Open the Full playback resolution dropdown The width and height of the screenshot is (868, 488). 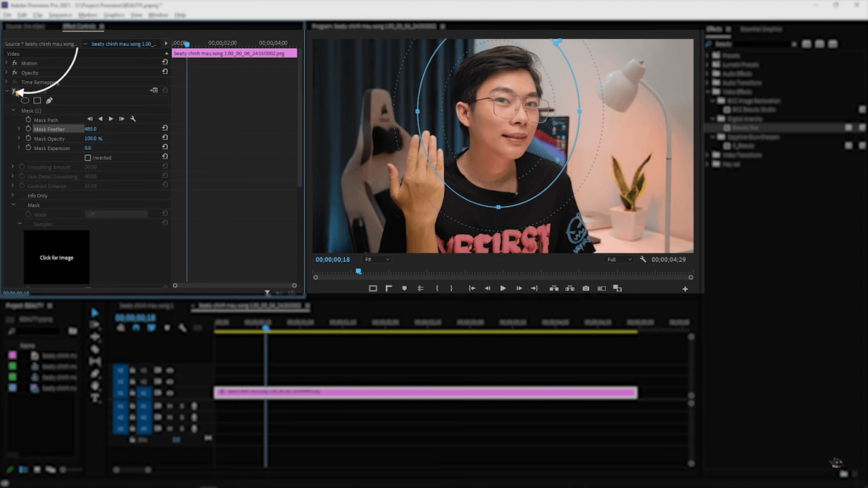pyautogui.click(x=619, y=259)
